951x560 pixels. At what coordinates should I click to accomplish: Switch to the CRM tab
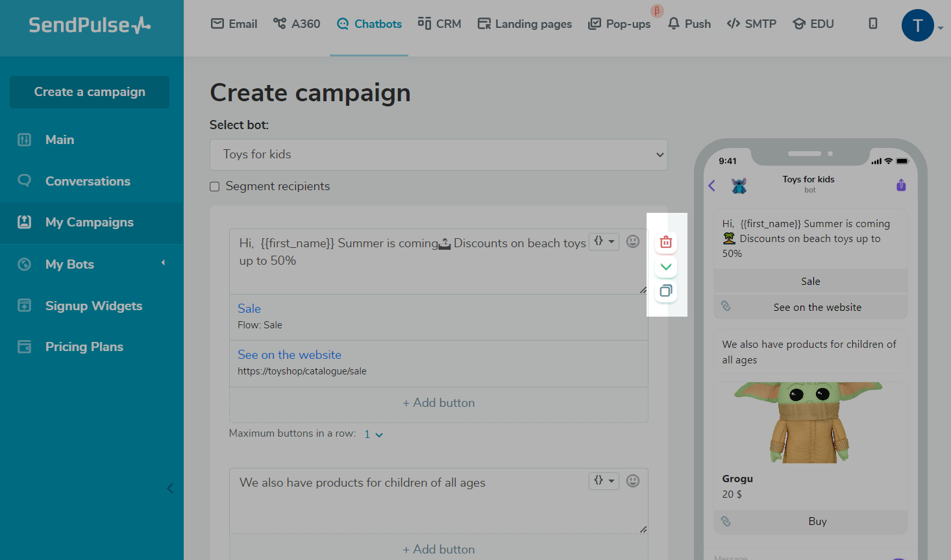439,24
